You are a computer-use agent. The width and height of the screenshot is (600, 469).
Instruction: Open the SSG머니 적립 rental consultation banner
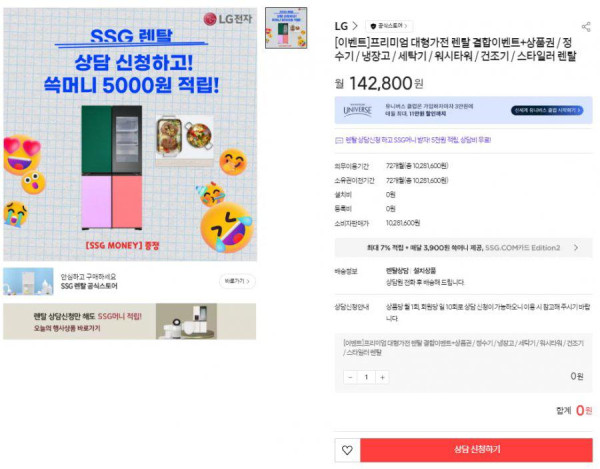pos(130,321)
